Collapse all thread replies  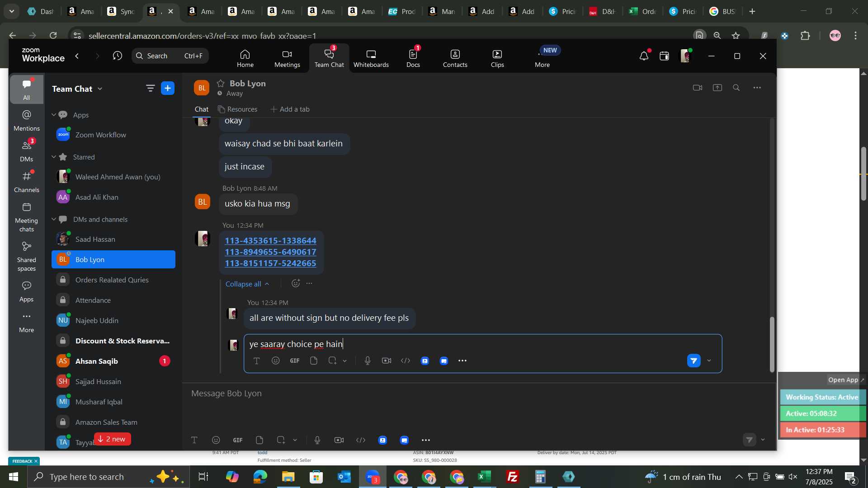tap(247, 284)
